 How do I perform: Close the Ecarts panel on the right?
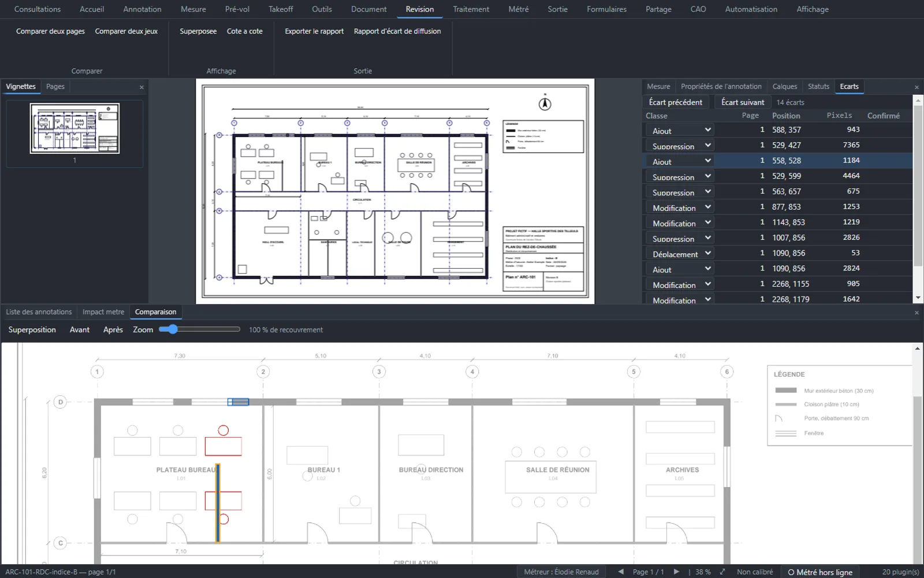pos(916,87)
